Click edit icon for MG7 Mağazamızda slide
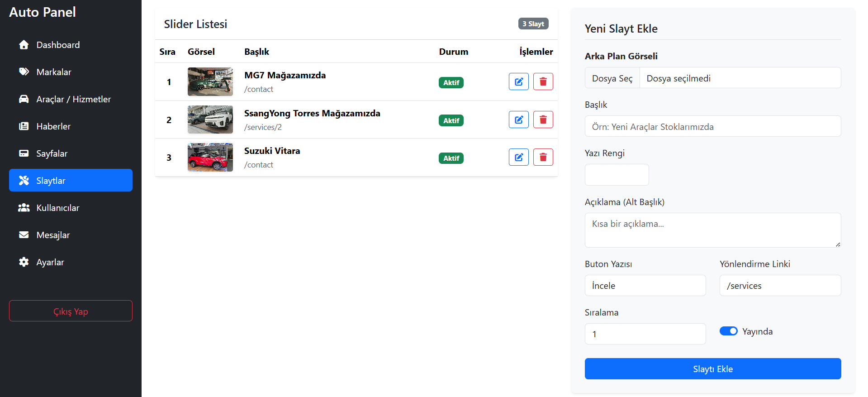Screen dimensions: 868x397 518,82
